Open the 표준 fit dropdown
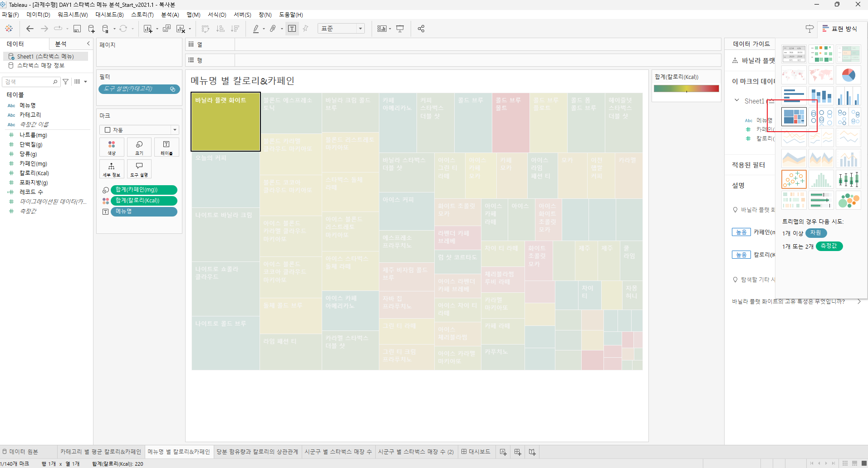The width and height of the screenshot is (868, 468). click(341, 29)
